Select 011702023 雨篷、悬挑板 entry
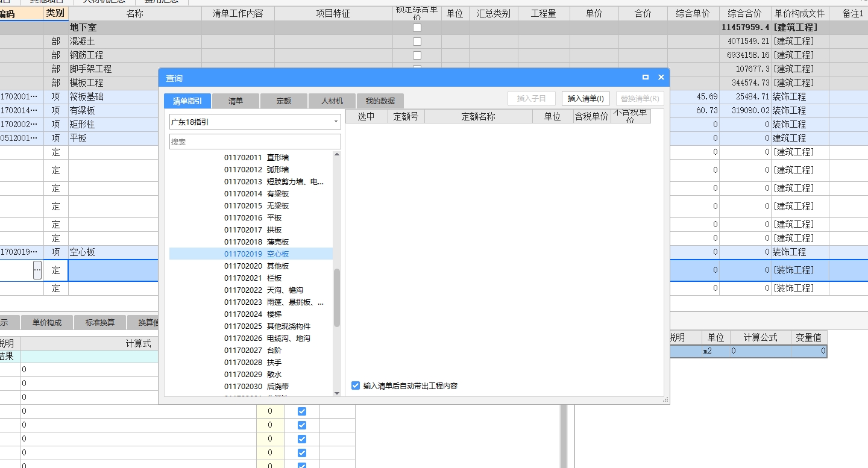Image resolution: width=868 pixels, height=468 pixels. pos(274,302)
